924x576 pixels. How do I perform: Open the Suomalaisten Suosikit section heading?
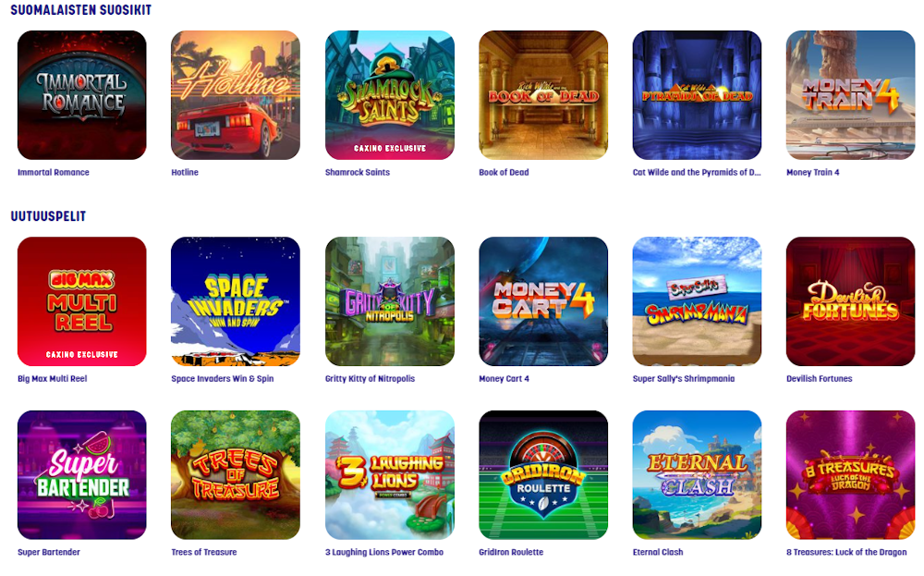coord(80,10)
